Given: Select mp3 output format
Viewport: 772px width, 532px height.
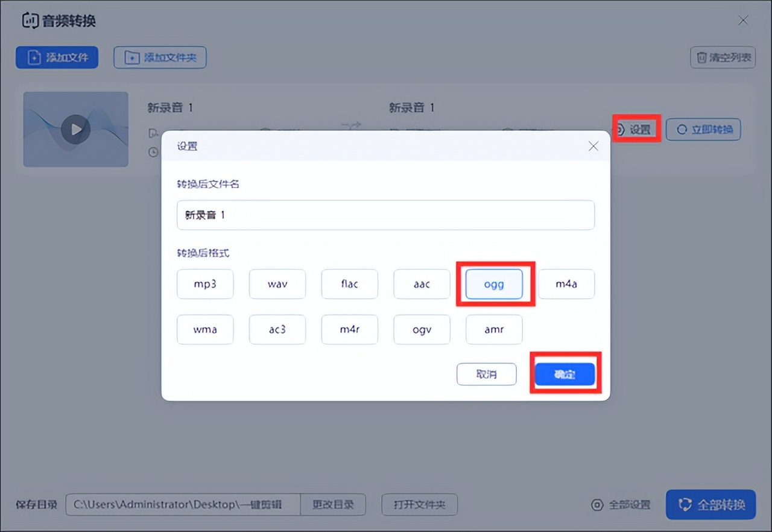Looking at the screenshot, I should [205, 283].
